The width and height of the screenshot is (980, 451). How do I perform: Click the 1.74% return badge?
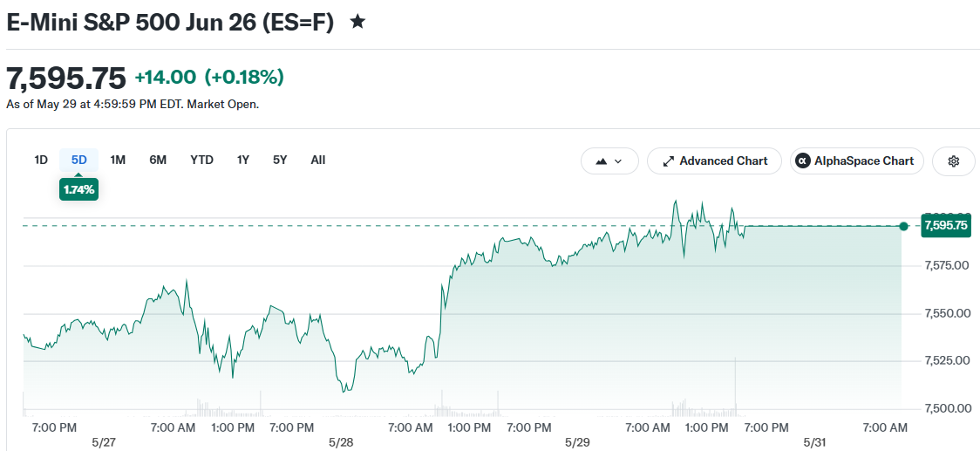(78, 189)
